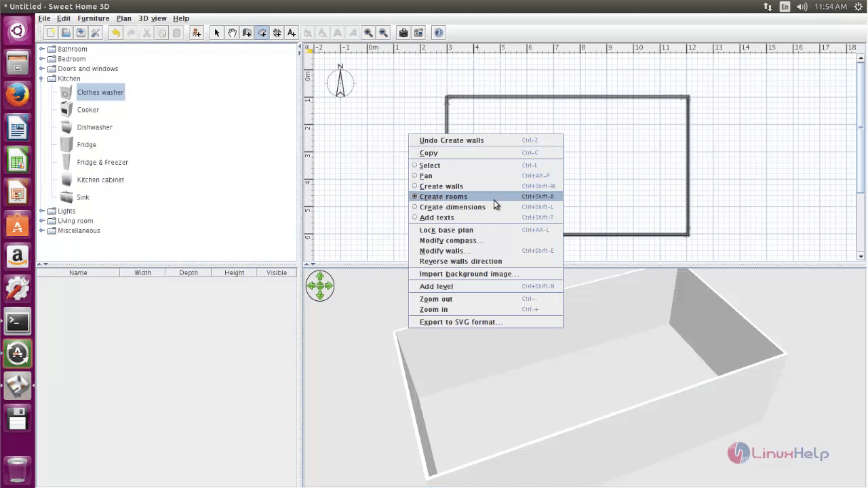Collapse the Kitchen catalog folder
Viewport: 868px width, 488px height.
42,79
